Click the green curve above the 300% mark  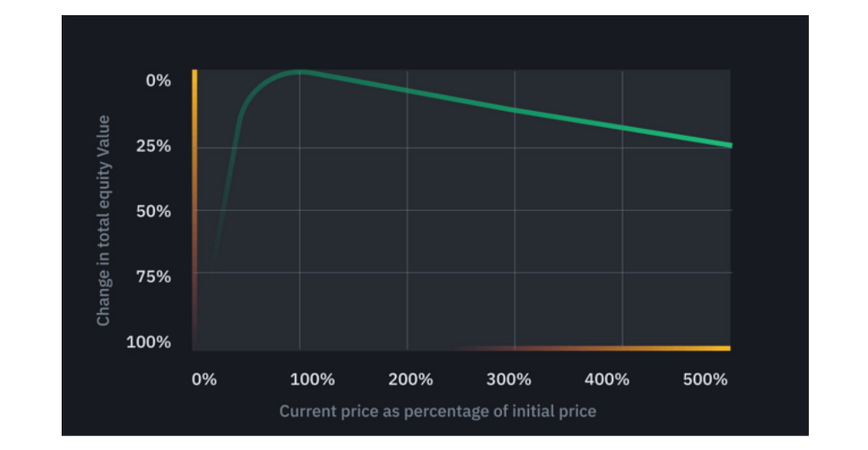(x=515, y=109)
